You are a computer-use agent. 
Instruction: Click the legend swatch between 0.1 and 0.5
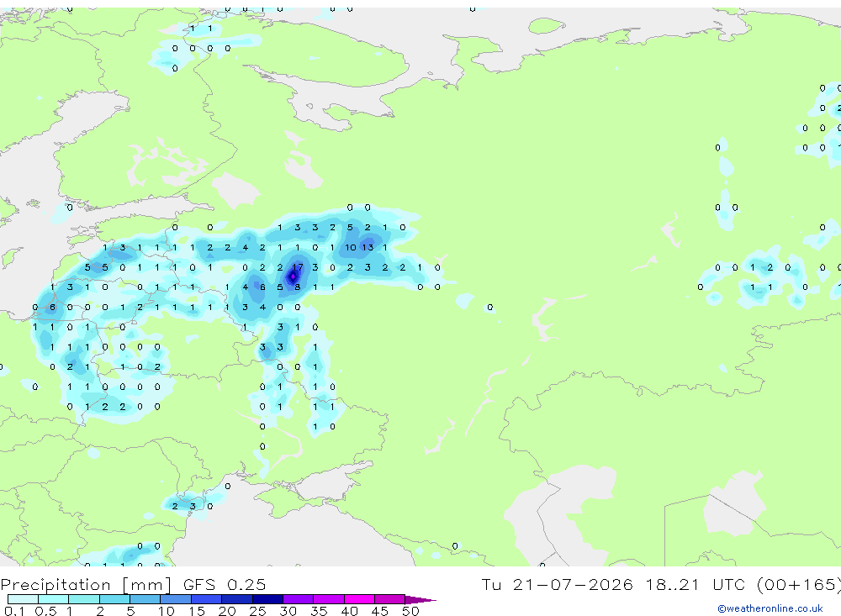coord(23,599)
